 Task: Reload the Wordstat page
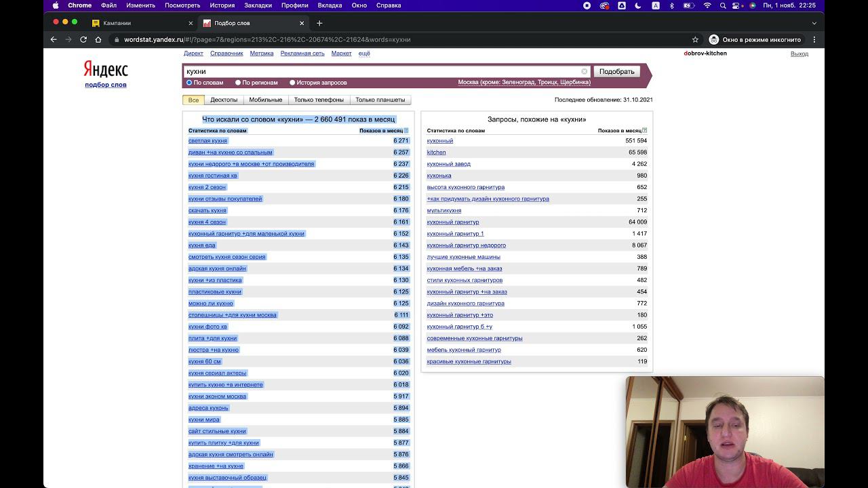click(83, 39)
